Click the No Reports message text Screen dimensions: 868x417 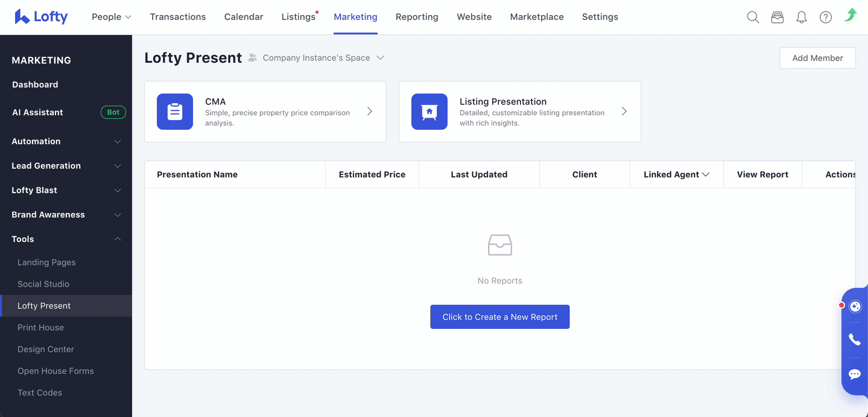500,281
